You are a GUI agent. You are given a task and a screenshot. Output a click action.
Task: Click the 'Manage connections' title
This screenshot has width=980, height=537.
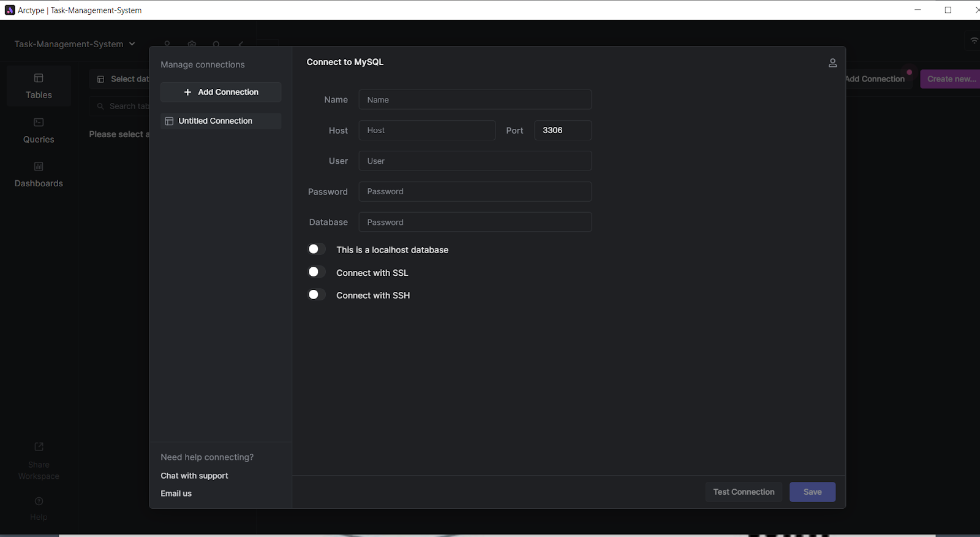tap(203, 64)
